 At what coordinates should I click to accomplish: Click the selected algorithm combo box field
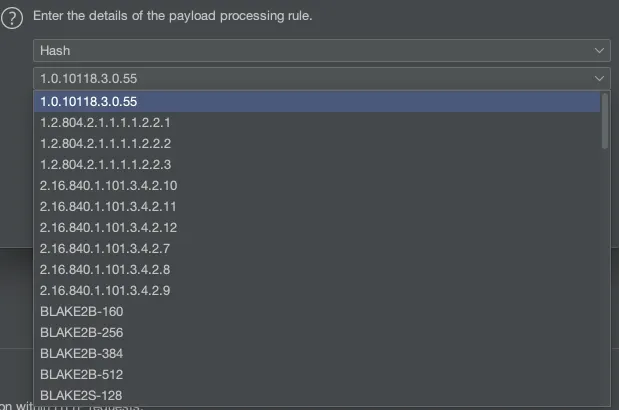(x=300, y=78)
